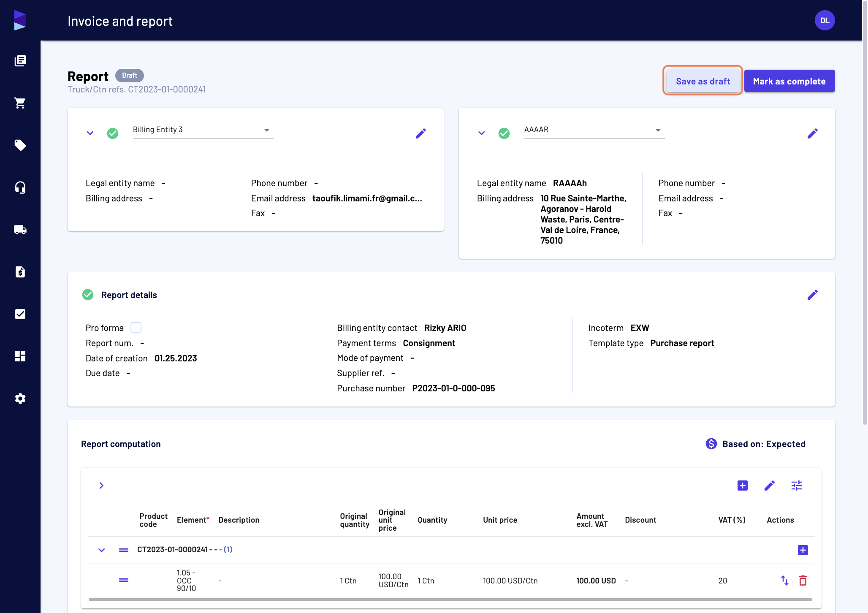Edit the Report details section
Screen dimensions: 868x613
click(813, 295)
